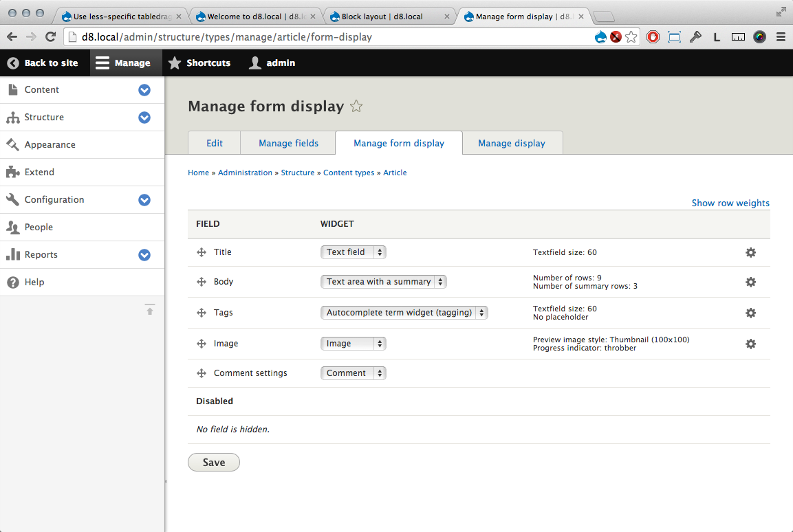Open the Help question-mark icon
Viewport: 793px width, 532px height.
11,282
